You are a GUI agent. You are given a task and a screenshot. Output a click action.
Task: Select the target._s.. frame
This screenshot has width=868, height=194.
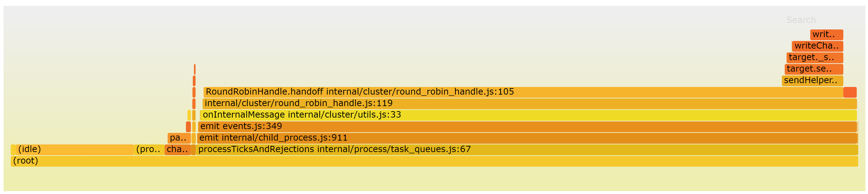pos(815,58)
